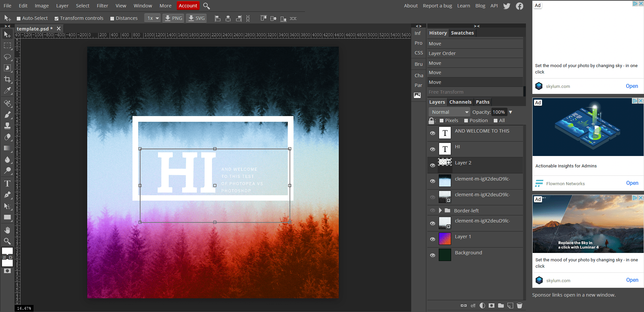Click the PNG export button
The height and width of the screenshot is (312, 644).
pos(173,18)
